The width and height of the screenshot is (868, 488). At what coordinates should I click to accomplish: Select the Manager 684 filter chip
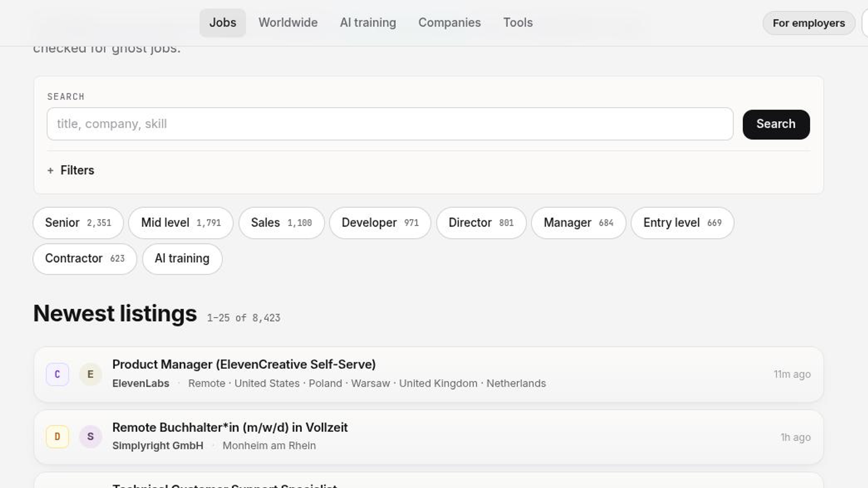click(x=578, y=223)
